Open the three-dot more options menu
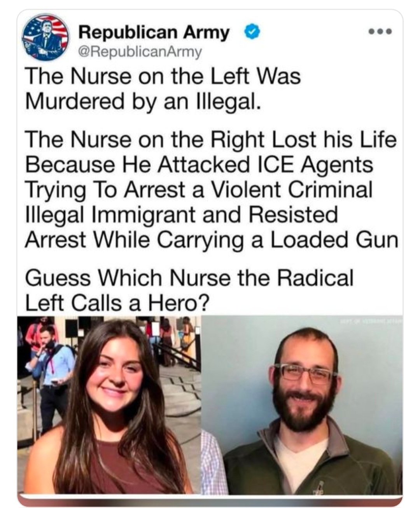This screenshot has height=508, width=420. tap(381, 31)
